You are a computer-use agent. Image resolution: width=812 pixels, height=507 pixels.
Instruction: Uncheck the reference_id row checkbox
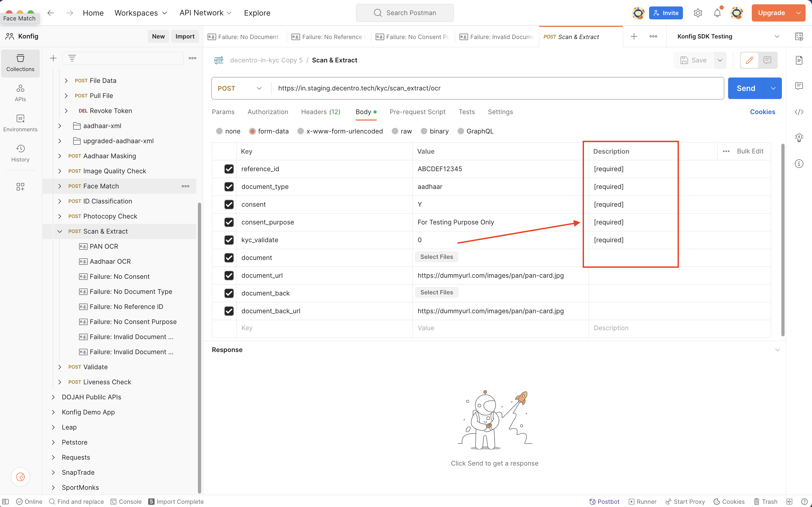(x=229, y=169)
